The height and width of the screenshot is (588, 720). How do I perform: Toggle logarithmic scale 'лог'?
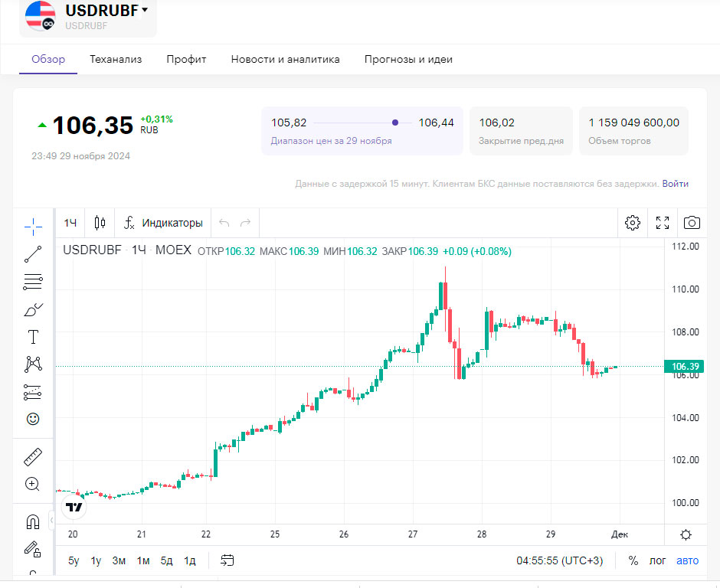pyautogui.click(x=658, y=560)
